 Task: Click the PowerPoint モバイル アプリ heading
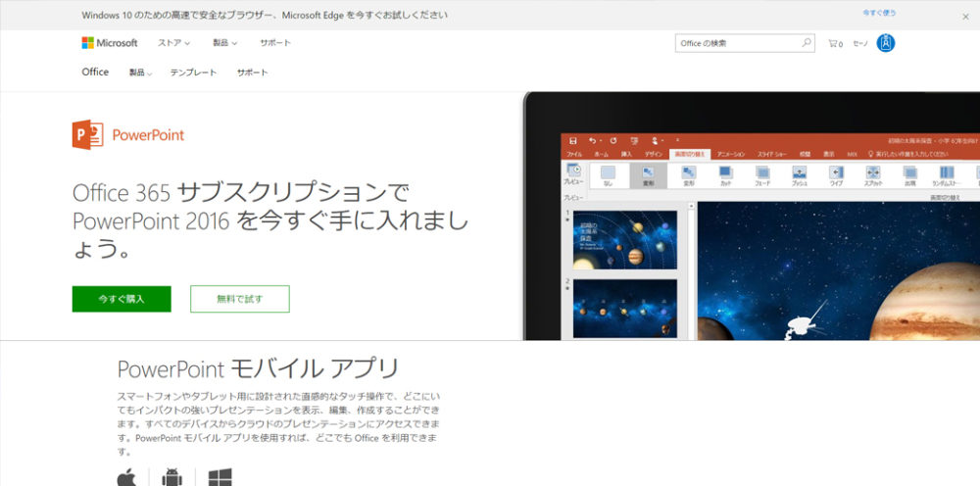[258, 368]
